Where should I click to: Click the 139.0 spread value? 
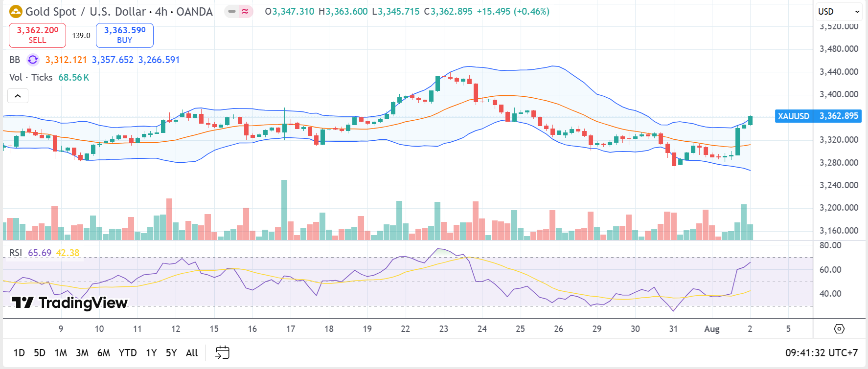tap(81, 36)
